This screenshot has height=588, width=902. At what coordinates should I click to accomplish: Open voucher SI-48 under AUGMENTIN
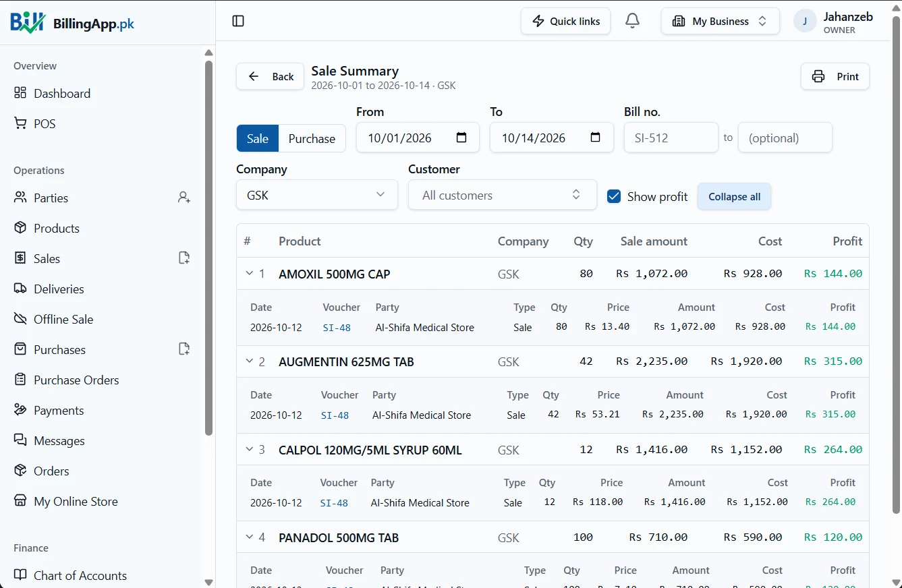335,415
